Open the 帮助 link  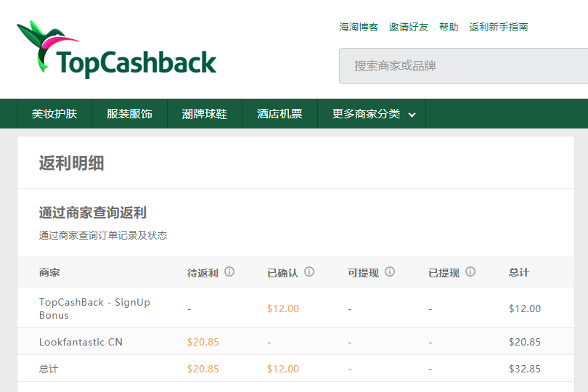coord(449,27)
